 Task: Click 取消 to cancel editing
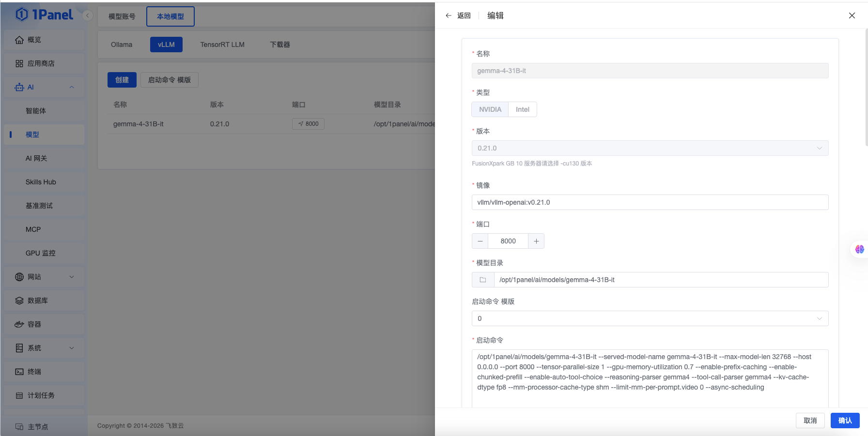click(x=810, y=421)
